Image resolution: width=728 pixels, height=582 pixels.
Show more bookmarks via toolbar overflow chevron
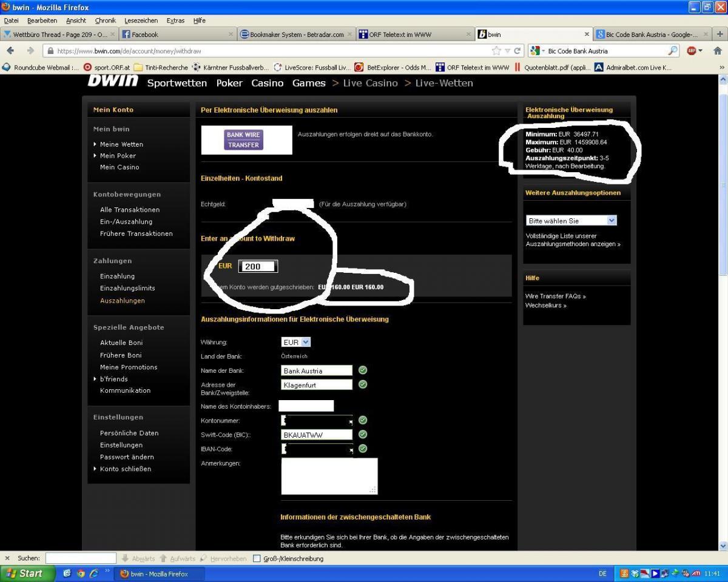(x=721, y=67)
